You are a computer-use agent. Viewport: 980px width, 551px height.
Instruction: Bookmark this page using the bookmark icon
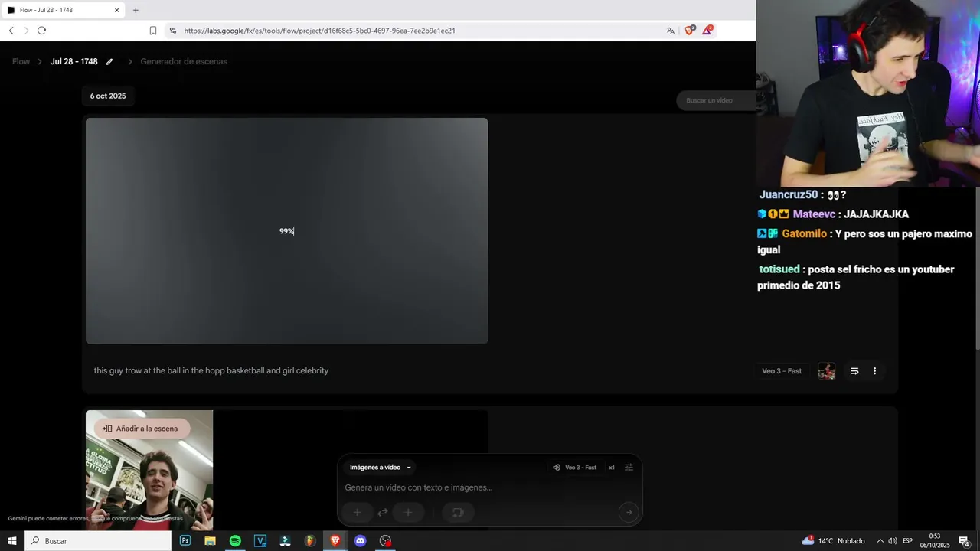(153, 31)
